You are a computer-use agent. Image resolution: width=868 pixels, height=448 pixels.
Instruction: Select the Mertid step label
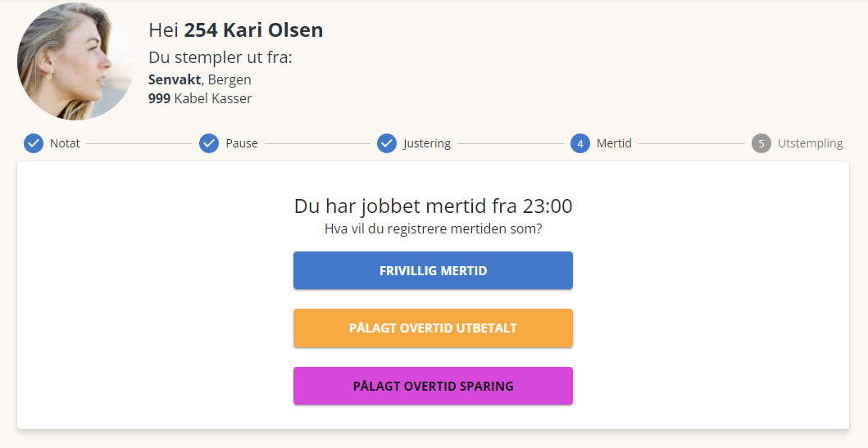click(614, 143)
